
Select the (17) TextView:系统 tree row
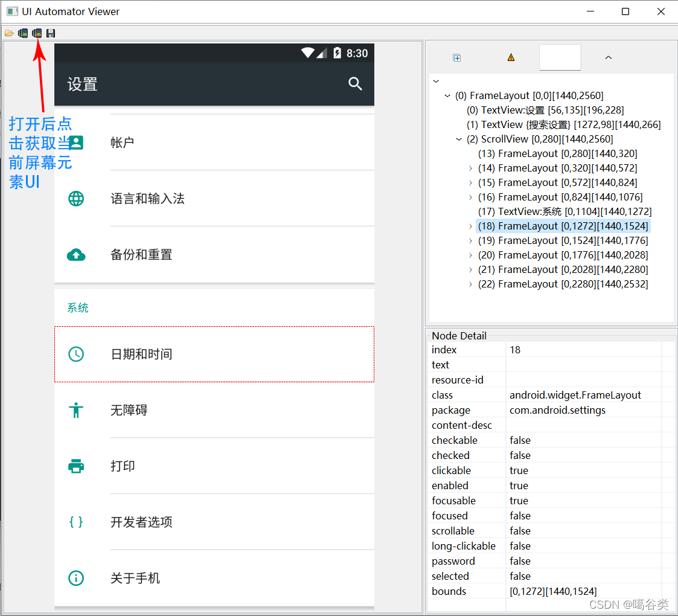tap(564, 211)
